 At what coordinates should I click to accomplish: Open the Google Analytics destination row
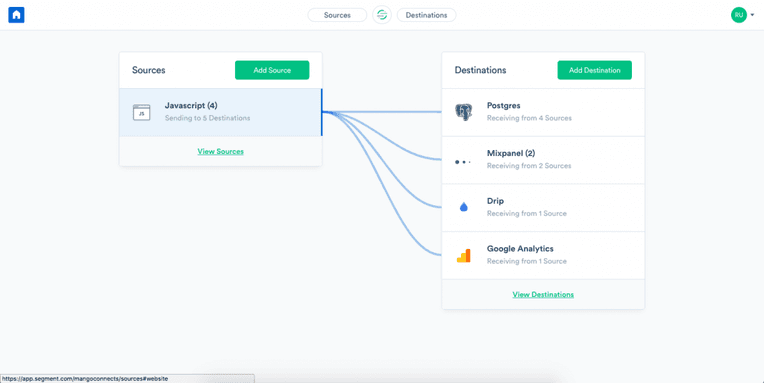point(543,256)
